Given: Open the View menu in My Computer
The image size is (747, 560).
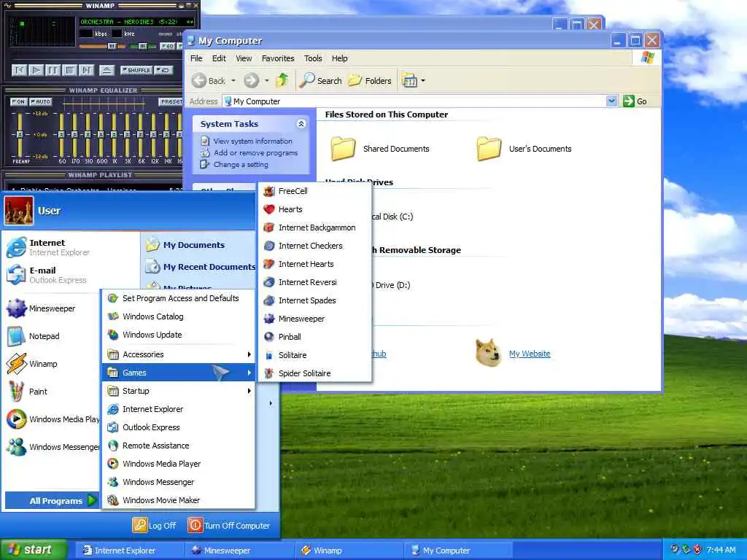Looking at the screenshot, I should [x=244, y=58].
